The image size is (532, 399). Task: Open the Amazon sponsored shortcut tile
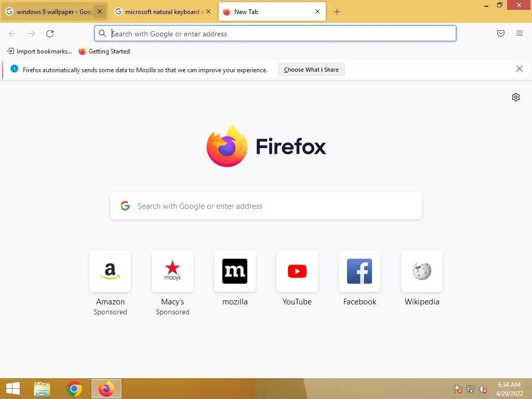[110, 271]
